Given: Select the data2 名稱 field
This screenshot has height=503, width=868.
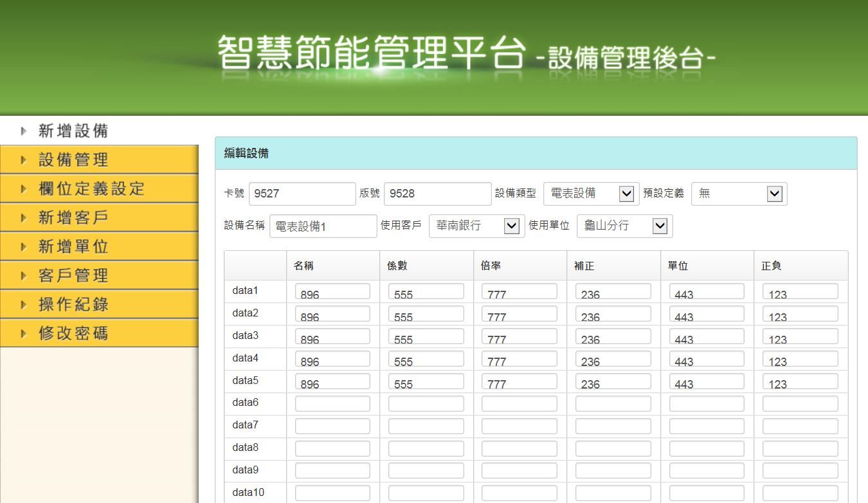Looking at the screenshot, I should (332, 314).
